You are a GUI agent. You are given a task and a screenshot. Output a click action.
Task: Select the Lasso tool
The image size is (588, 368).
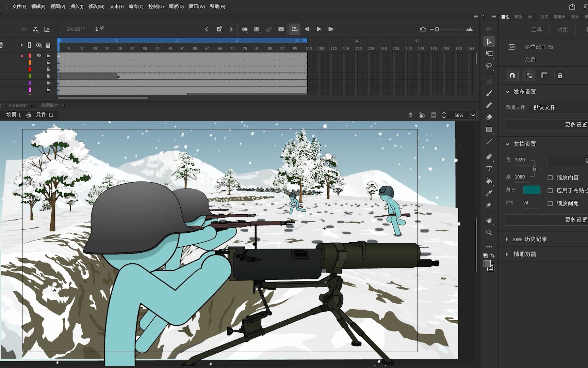point(489,66)
